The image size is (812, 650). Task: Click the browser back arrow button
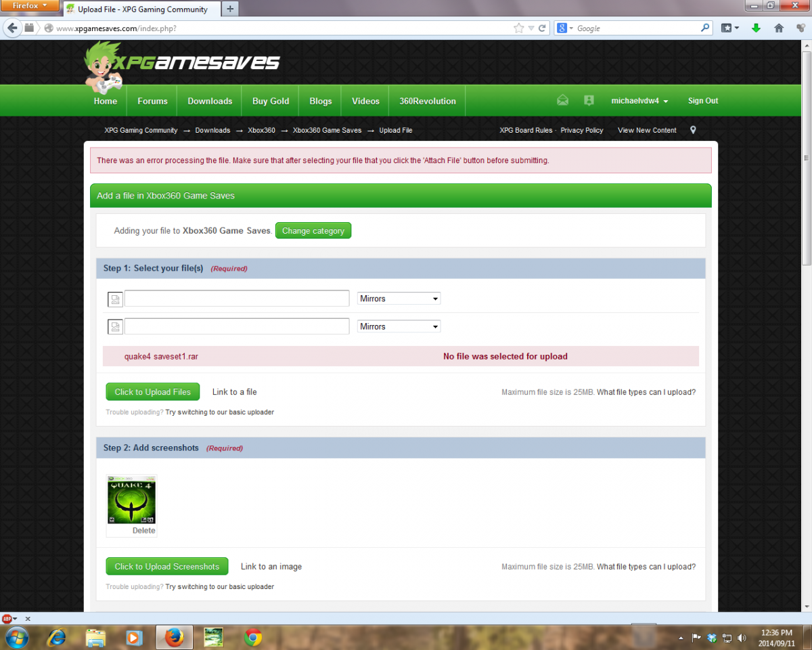[12, 28]
